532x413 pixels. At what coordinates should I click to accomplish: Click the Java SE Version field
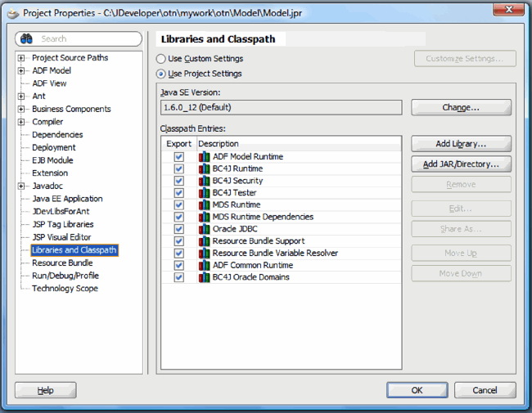pyautogui.click(x=282, y=107)
